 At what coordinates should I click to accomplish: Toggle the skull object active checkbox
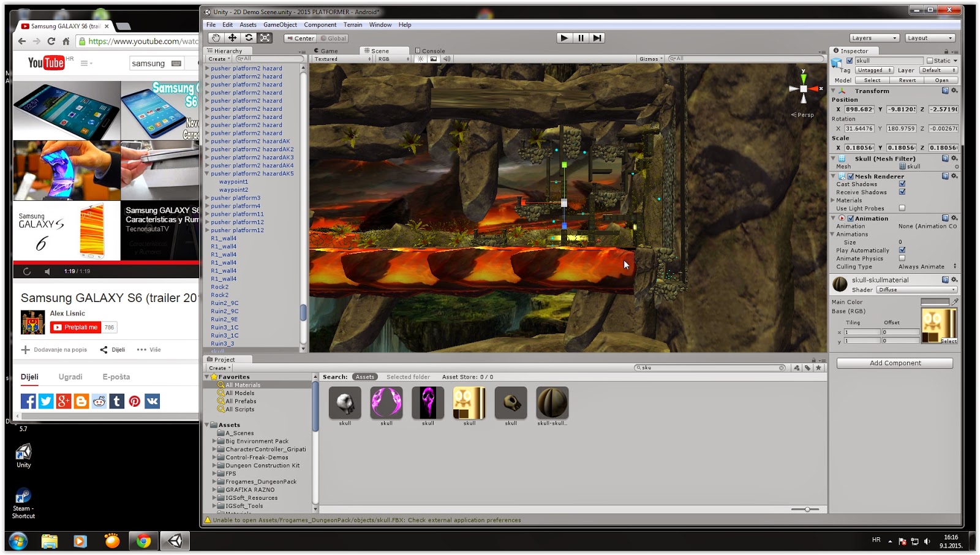point(850,61)
